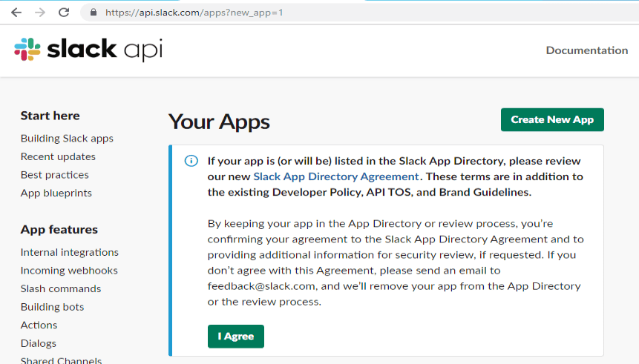Screen dimensions: 639x364
Task: Click the Slack api logo
Action: (88, 50)
